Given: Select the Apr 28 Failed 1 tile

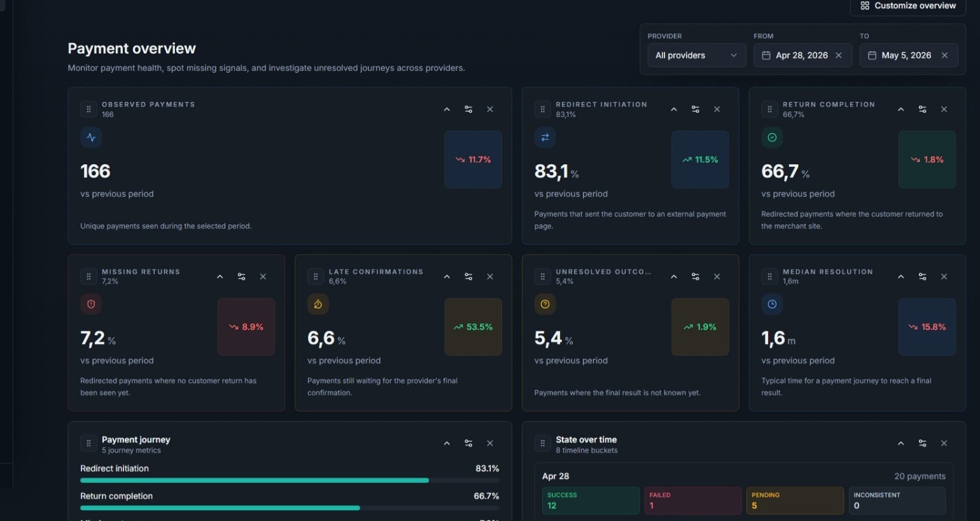Looking at the screenshot, I should click(693, 501).
